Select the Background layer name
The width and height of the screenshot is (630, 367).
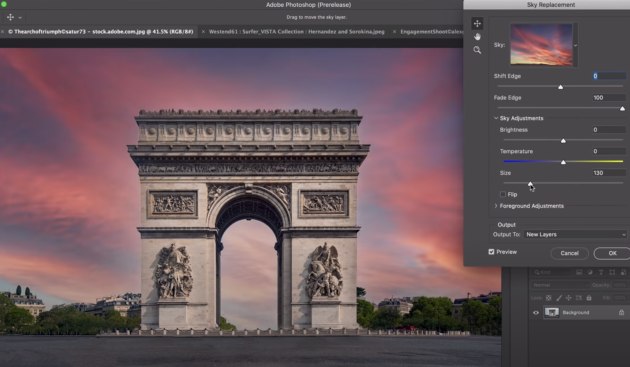point(576,312)
